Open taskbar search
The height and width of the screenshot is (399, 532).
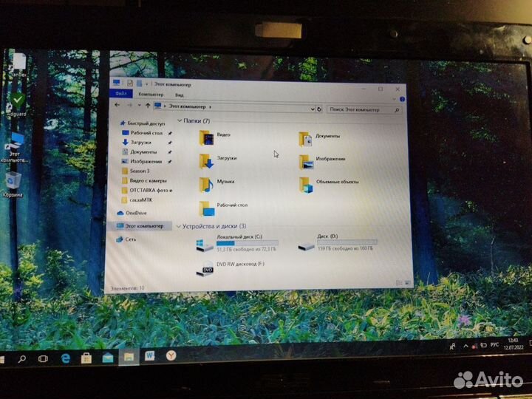pos(22,358)
